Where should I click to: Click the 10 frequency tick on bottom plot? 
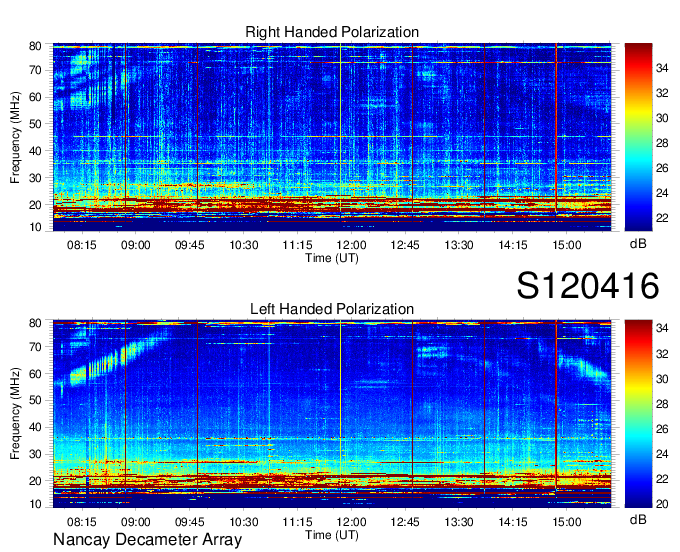(35, 504)
